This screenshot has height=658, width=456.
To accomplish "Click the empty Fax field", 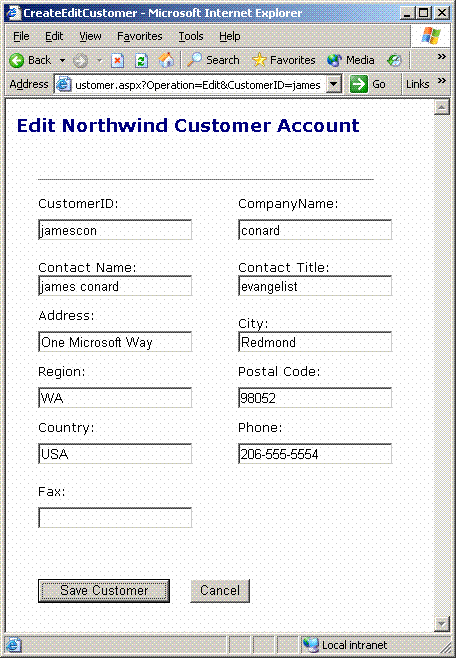I will (x=115, y=518).
